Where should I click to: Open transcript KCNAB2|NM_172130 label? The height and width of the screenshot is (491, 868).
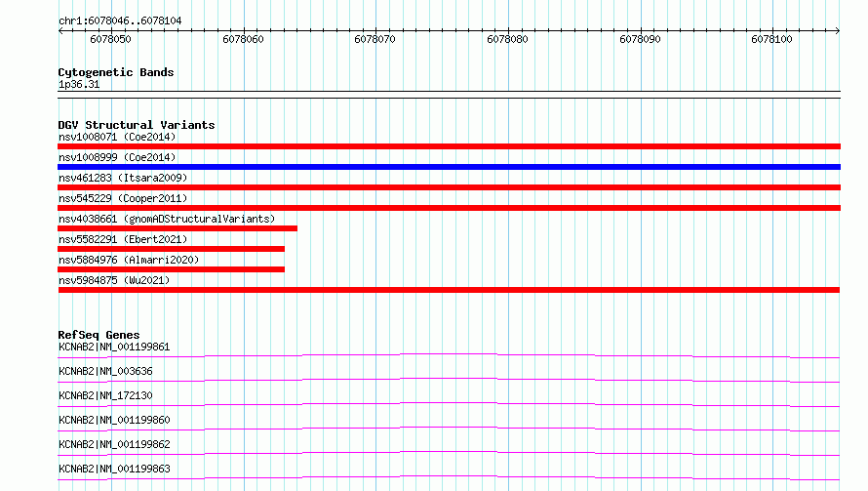[105, 395]
